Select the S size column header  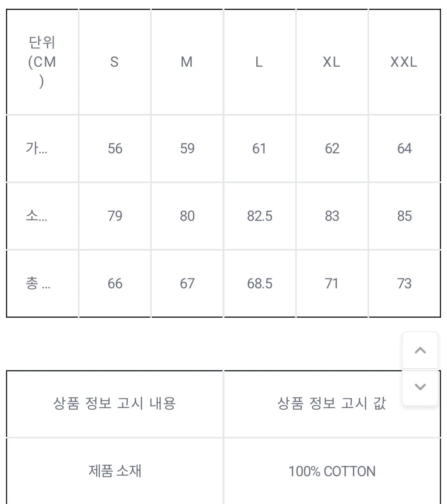coord(114,62)
